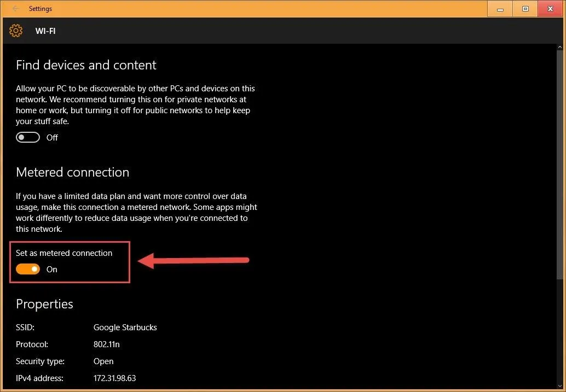The height and width of the screenshot is (392, 566).
Task: Click the Set as metered connection label
Action: coord(64,253)
